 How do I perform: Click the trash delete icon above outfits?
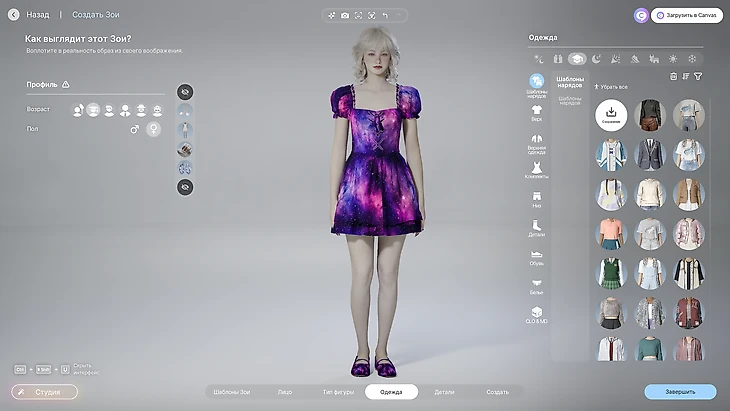click(673, 76)
